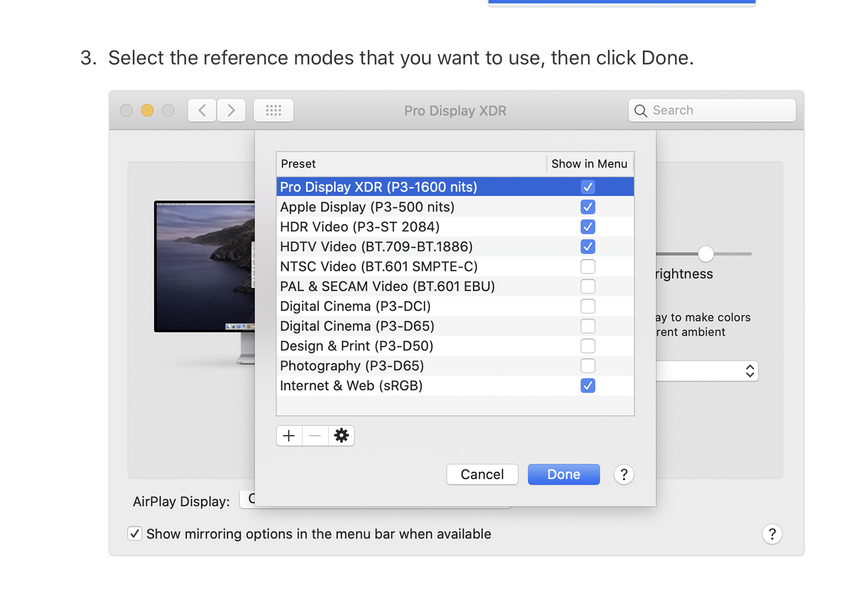Check Design & Print (P3-D50) checkbox
The width and height of the screenshot is (868, 599).
588,346
